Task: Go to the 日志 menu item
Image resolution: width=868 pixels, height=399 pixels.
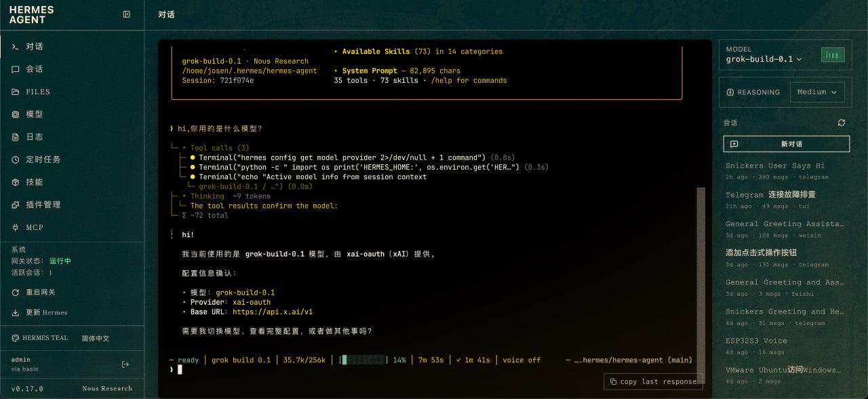Action: [x=72, y=137]
